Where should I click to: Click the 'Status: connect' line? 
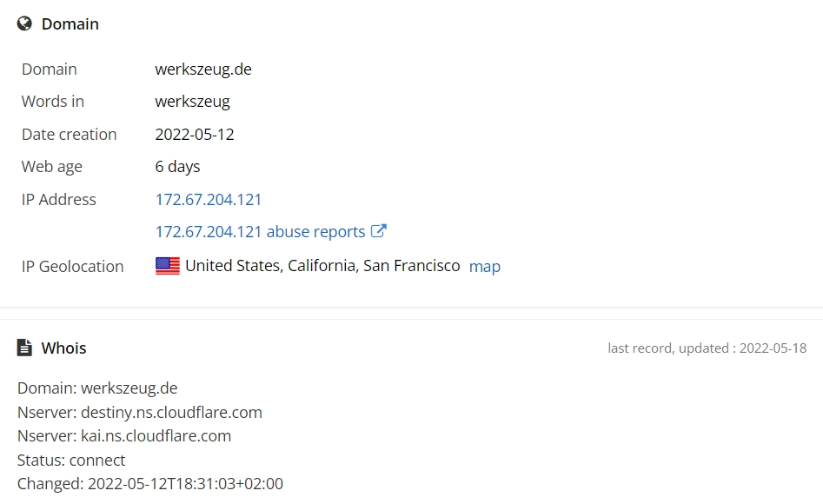point(71,460)
